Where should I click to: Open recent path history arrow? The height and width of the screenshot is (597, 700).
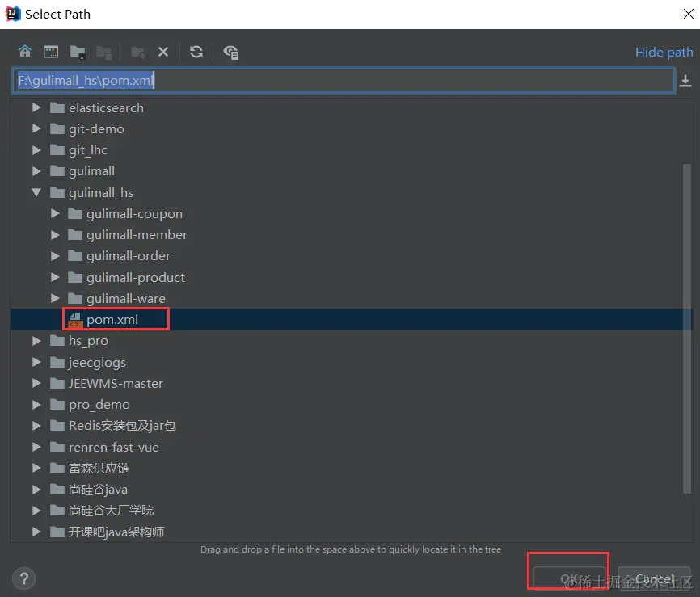[x=685, y=81]
